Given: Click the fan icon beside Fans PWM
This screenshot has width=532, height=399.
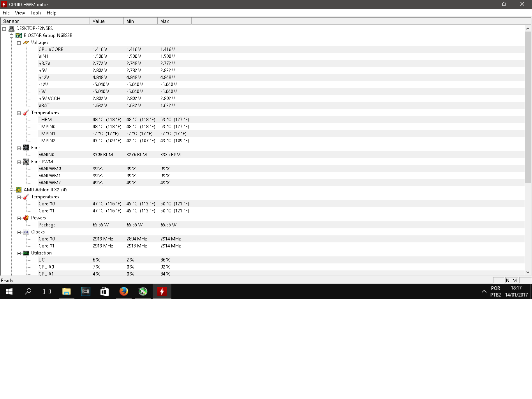Looking at the screenshot, I should 26,162.
